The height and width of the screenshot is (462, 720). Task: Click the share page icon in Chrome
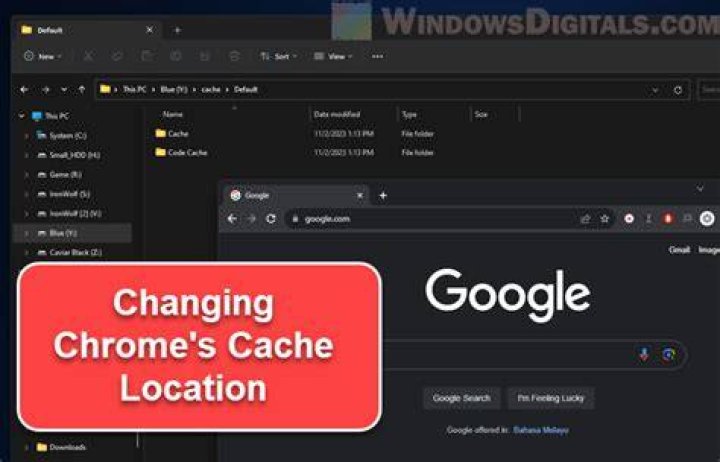[585, 219]
